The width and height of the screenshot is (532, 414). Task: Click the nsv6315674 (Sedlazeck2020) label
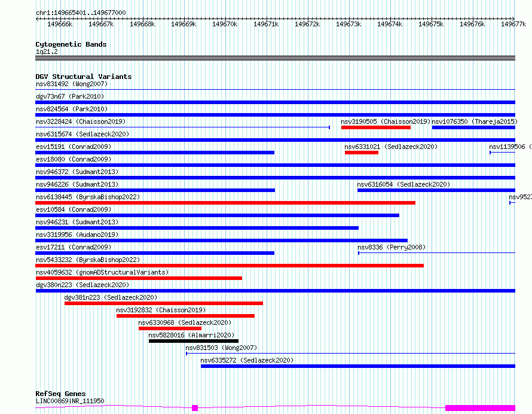click(82, 134)
